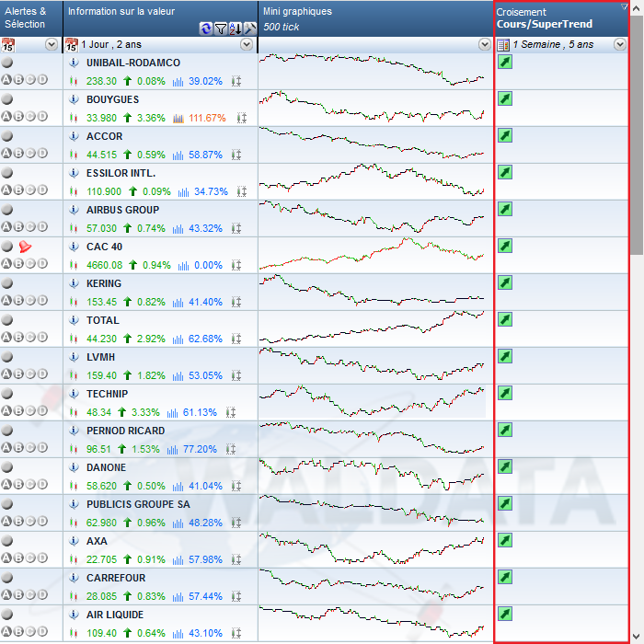Sort the list alphabetically with the A-Z icon
644x644 pixels.
pyautogui.click(x=236, y=29)
